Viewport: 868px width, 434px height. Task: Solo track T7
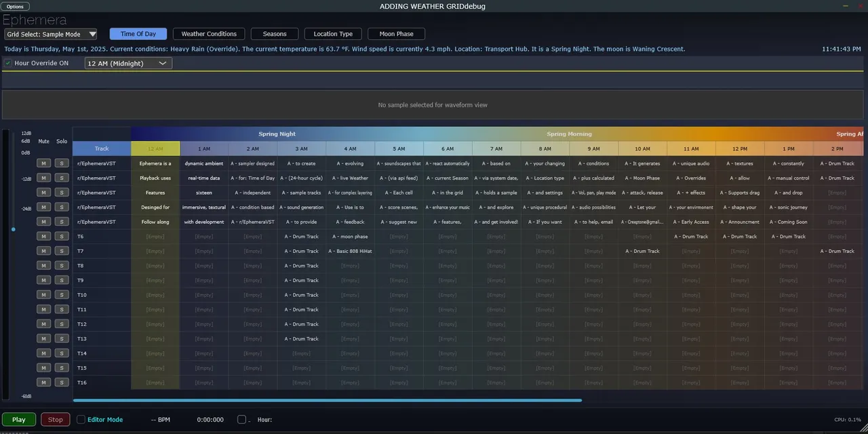coord(62,251)
